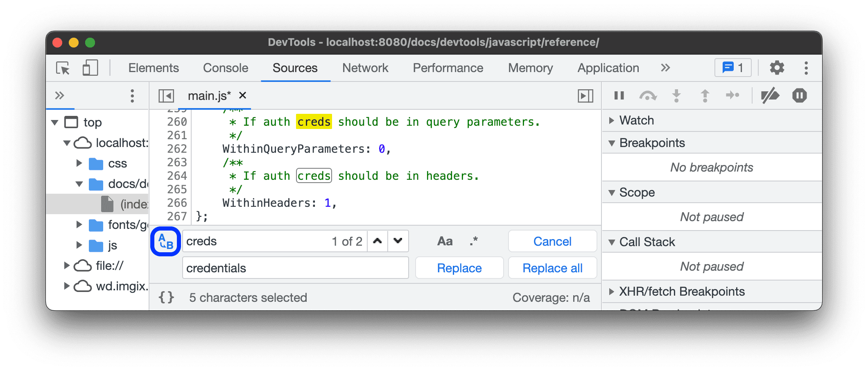
Task: Toggle the device toolbar icon
Action: 90,68
